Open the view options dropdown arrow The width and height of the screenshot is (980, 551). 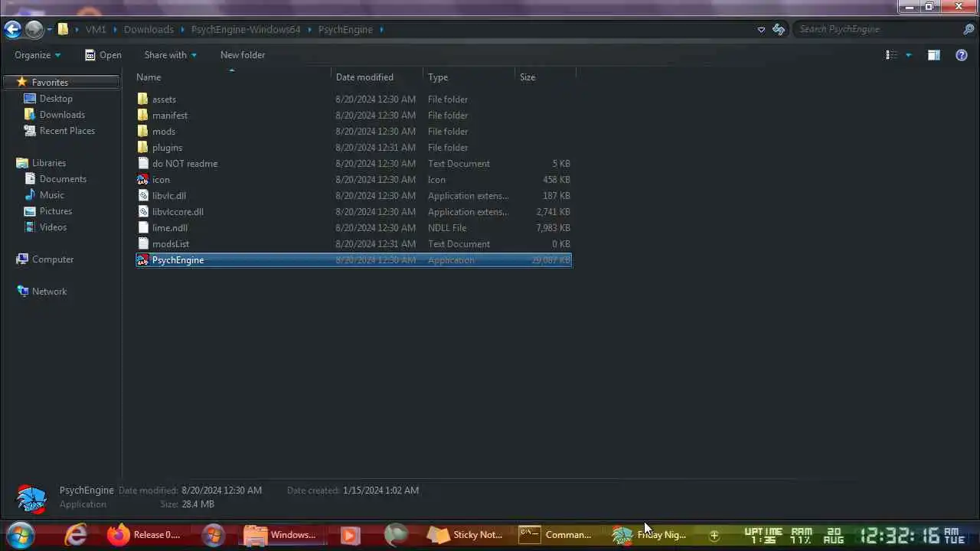(x=909, y=55)
